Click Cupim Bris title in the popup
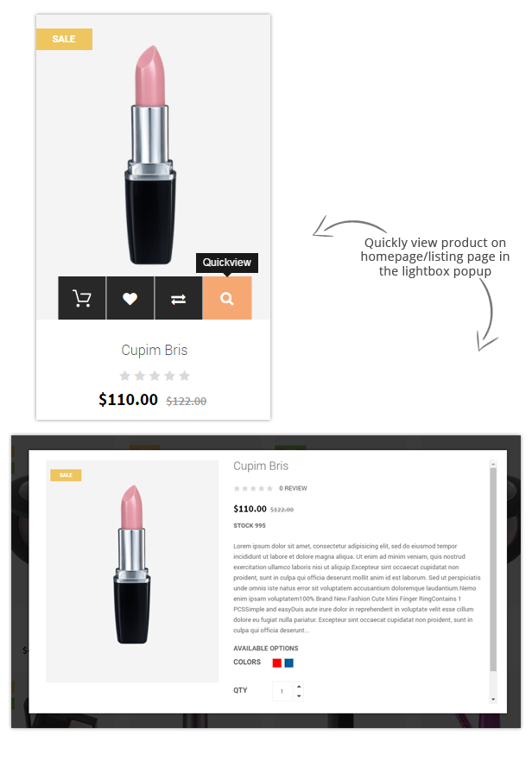Screen dimensions: 532x767 (x=261, y=466)
